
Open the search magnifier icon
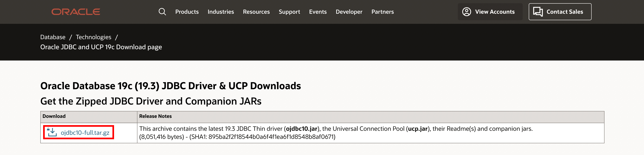(162, 12)
